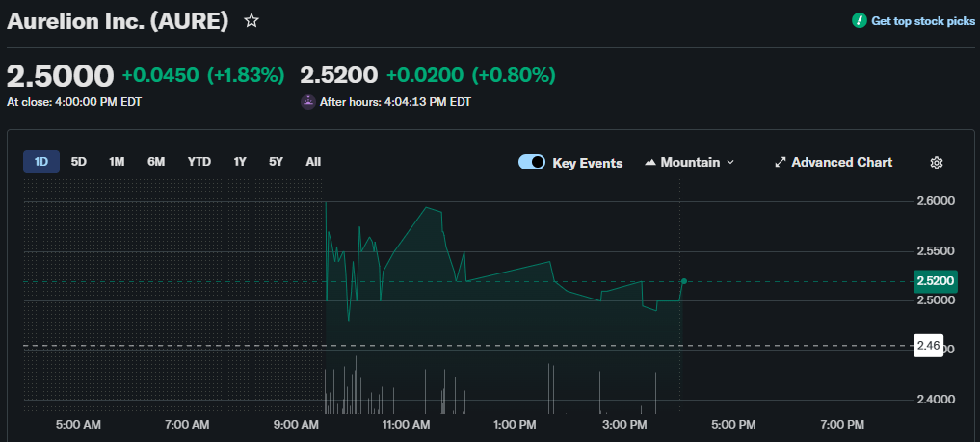Toggle the Key Events switch
Screen dimensions: 980x442
pyautogui.click(x=532, y=163)
